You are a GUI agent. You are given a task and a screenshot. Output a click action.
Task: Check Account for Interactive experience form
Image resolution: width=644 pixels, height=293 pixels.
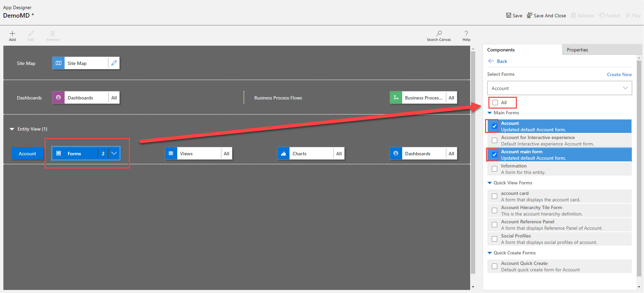[494, 140]
